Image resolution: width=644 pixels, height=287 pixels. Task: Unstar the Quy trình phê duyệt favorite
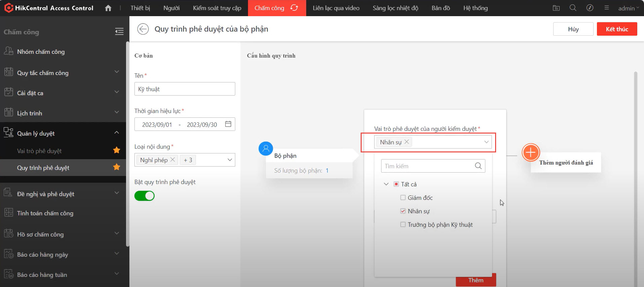[x=117, y=167]
